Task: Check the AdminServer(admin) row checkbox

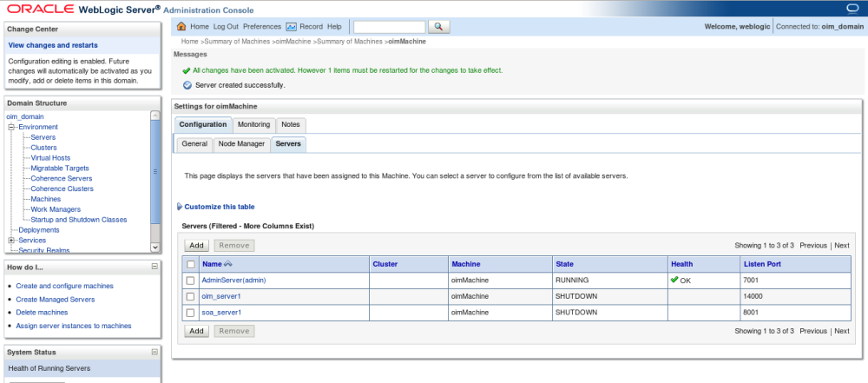Action: coord(190,281)
